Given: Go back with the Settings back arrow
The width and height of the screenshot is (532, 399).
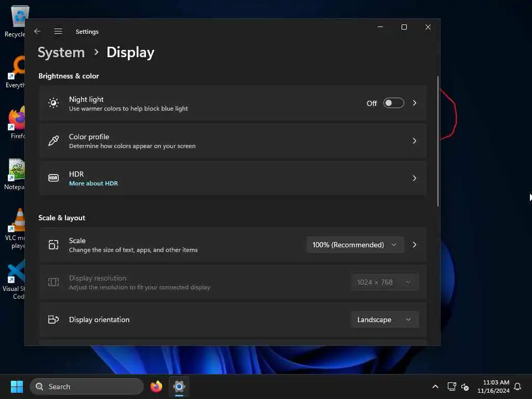Looking at the screenshot, I should (x=37, y=31).
